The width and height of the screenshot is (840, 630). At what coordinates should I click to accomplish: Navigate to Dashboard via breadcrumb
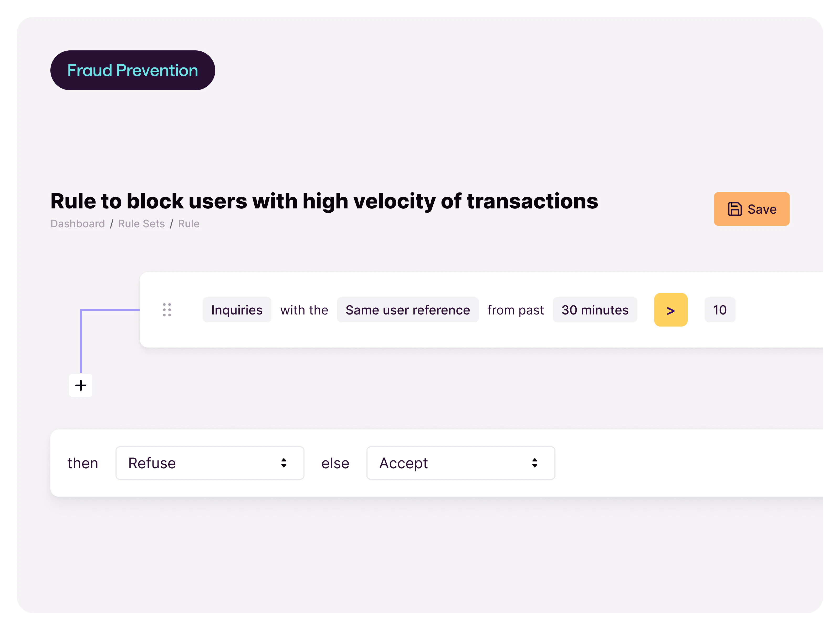[77, 224]
